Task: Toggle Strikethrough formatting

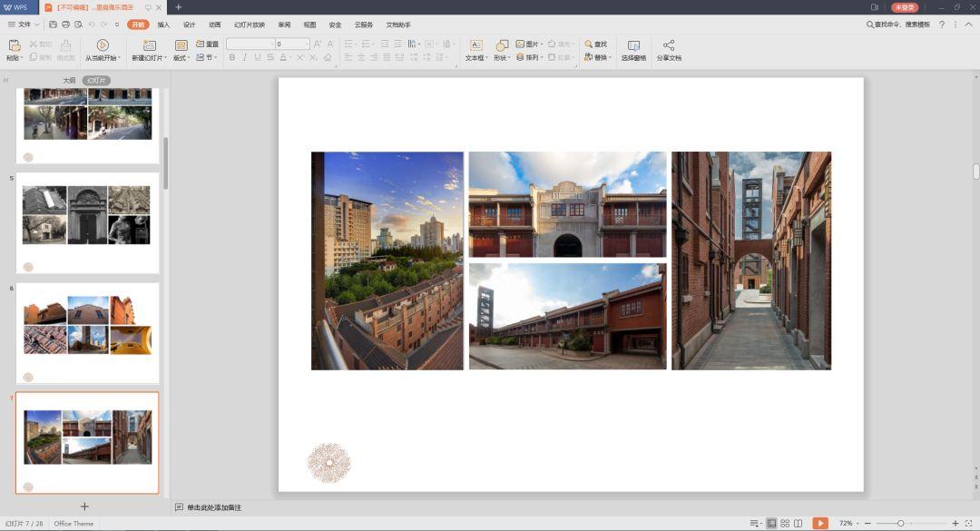Action: [x=270, y=57]
